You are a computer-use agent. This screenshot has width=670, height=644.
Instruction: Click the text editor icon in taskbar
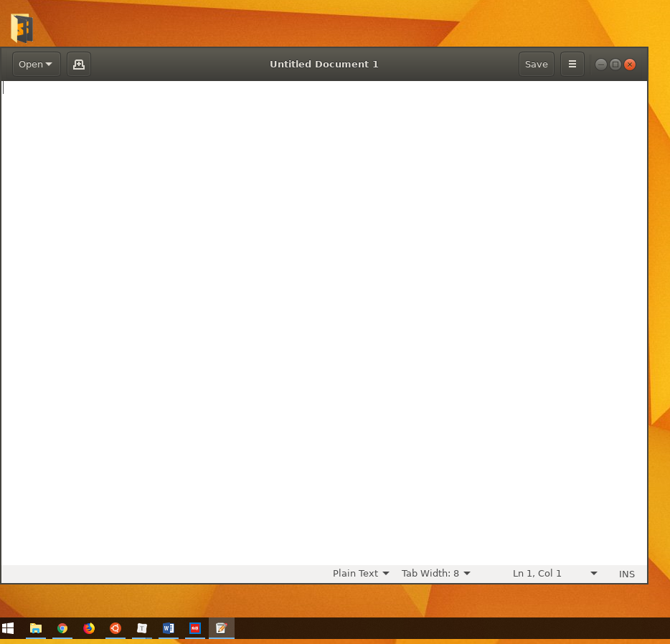(x=222, y=628)
